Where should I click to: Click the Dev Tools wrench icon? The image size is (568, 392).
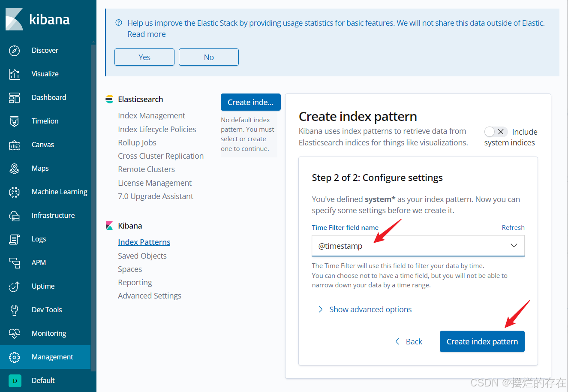pos(14,310)
